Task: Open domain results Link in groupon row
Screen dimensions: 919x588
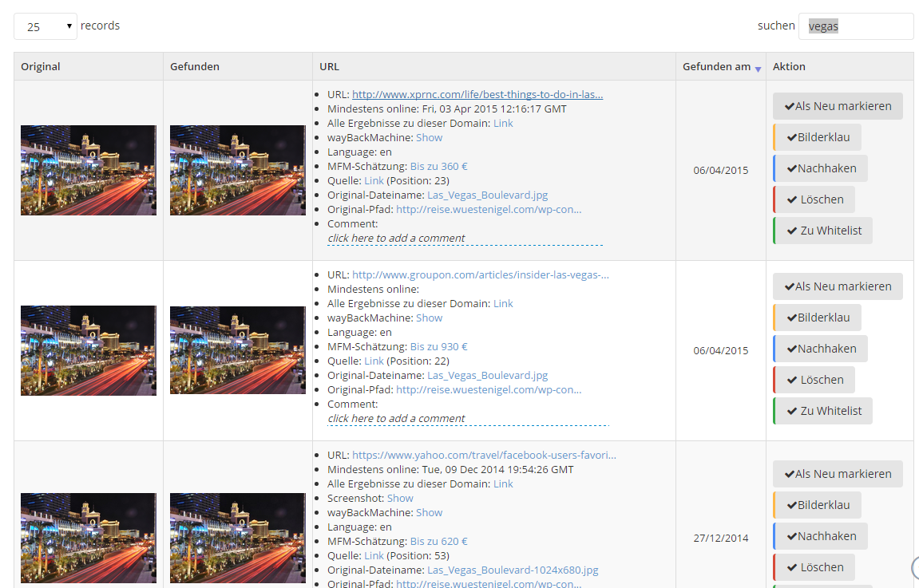Action: pos(503,303)
